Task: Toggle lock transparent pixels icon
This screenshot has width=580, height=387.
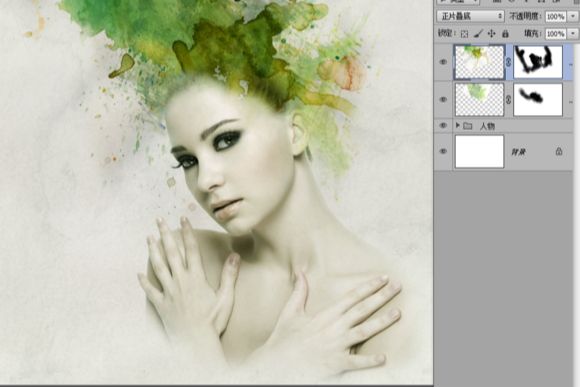Action: 465,34
